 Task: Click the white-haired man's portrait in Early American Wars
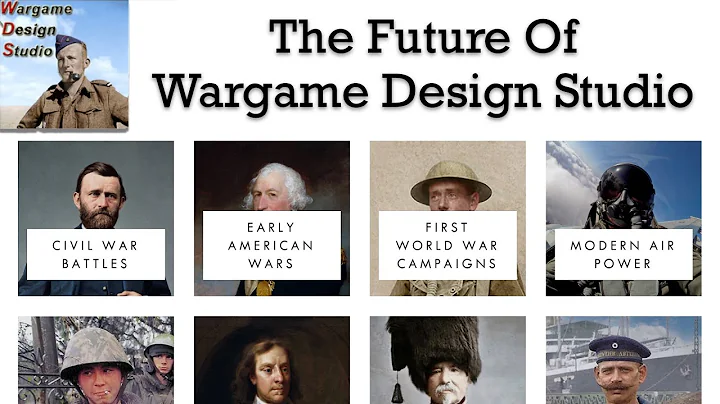[x=276, y=187]
